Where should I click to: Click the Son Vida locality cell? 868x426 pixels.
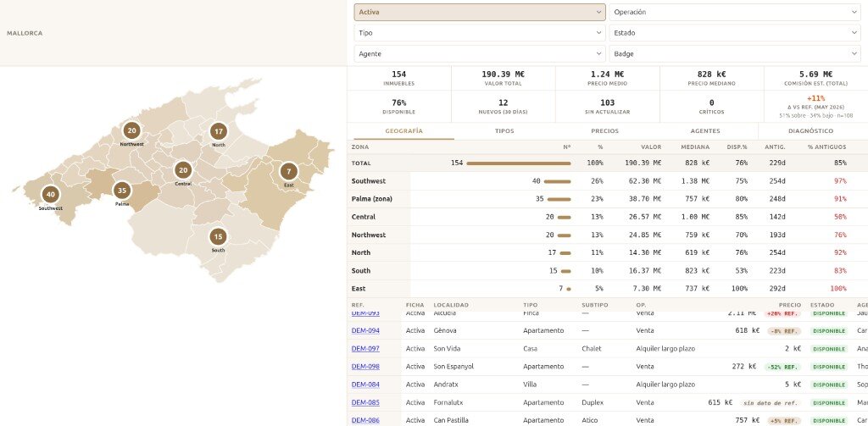point(448,349)
